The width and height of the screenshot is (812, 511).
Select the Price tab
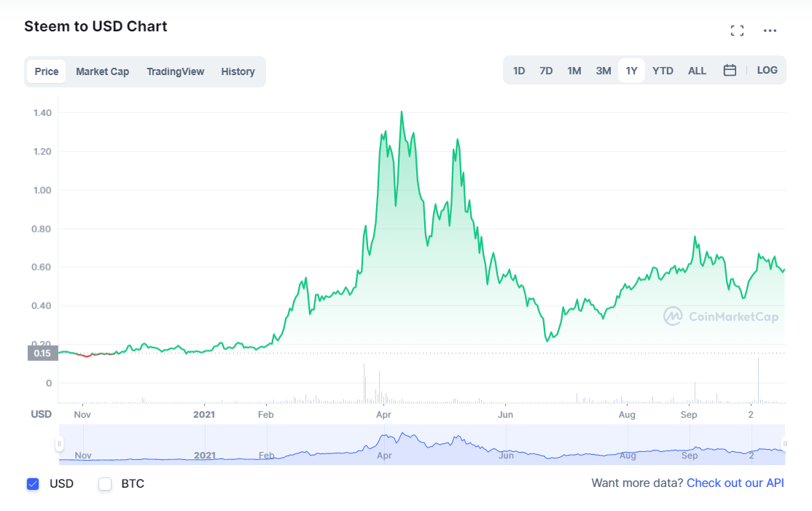(47, 71)
